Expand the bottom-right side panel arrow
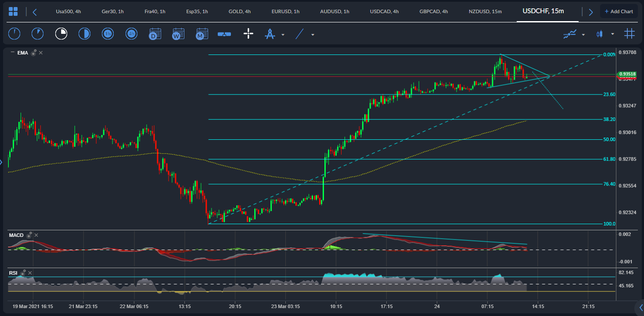This screenshot has height=316, width=644. pyautogui.click(x=640, y=307)
